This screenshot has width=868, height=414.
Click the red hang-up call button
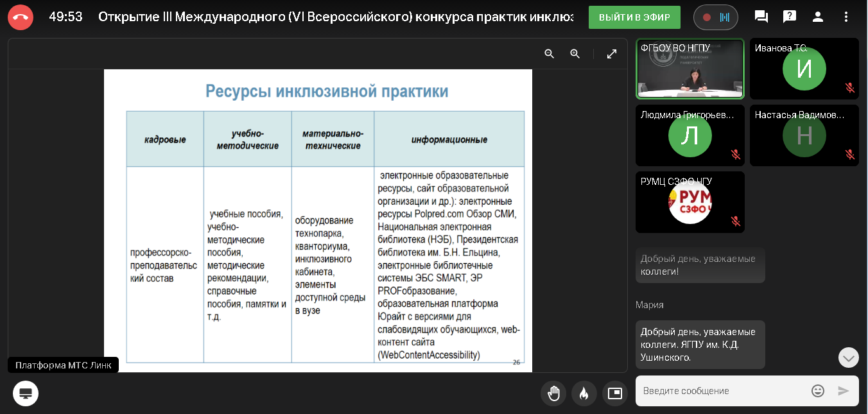tap(21, 17)
